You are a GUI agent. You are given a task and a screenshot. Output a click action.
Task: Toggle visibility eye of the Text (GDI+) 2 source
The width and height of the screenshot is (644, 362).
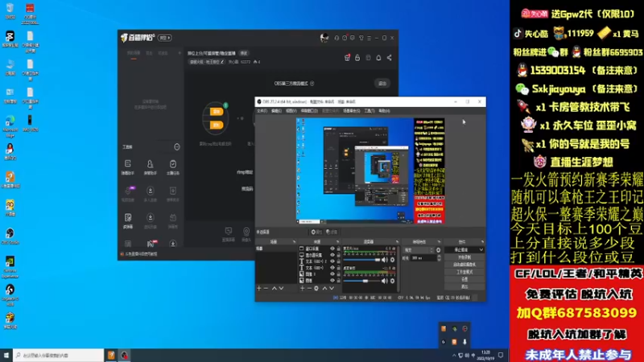[x=332, y=261]
